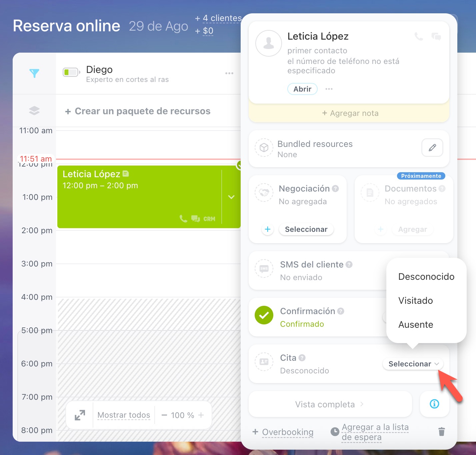
Task: Click the 4 clientes link
Action: pyautogui.click(x=222, y=18)
